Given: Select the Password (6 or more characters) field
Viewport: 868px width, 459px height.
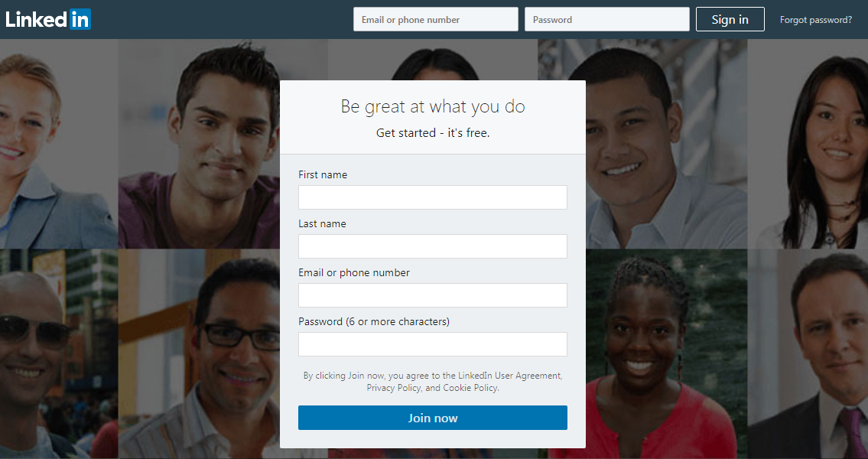Looking at the screenshot, I should click(x=432, y=344).
